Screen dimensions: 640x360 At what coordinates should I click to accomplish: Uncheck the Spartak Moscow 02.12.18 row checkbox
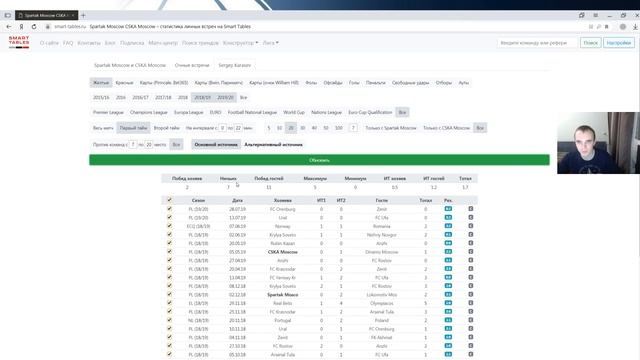[x=169, y=294]
